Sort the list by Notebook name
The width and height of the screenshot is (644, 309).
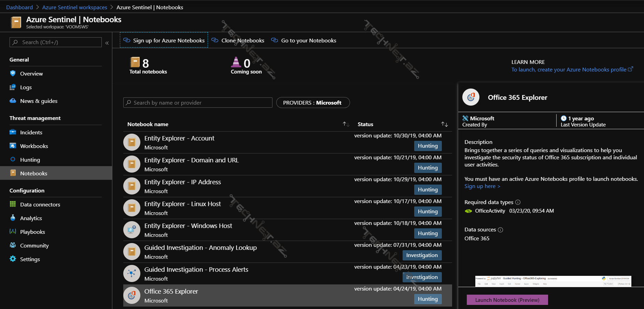tap(346, 124)
